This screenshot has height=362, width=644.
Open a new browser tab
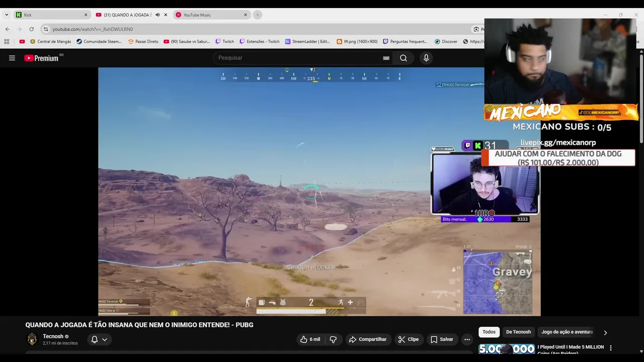tap(257, 15)
